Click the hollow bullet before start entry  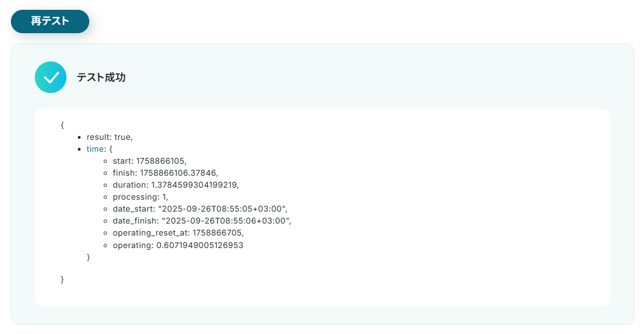tap(106, 161)
